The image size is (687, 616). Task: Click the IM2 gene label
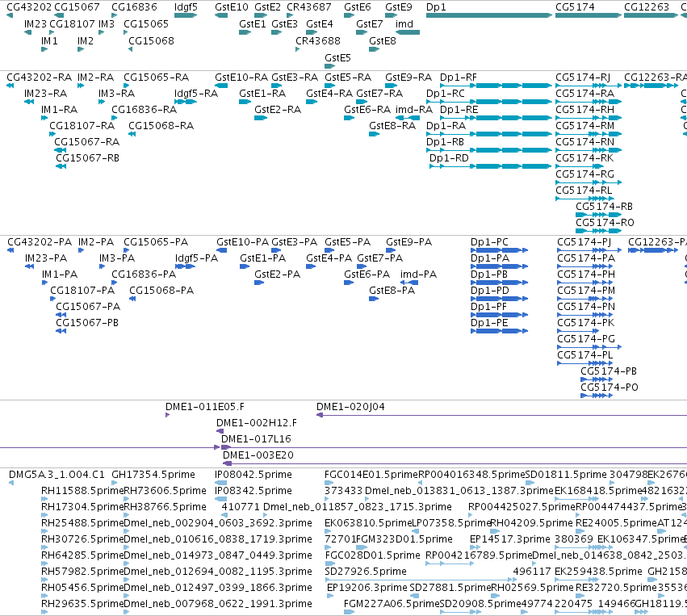pos(86,40)
